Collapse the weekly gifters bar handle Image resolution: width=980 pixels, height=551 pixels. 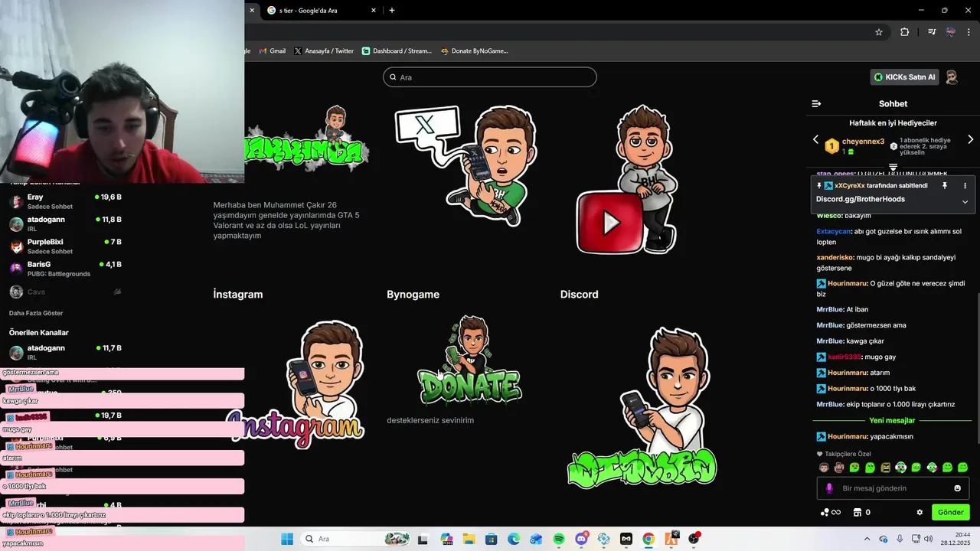[893, 166]
